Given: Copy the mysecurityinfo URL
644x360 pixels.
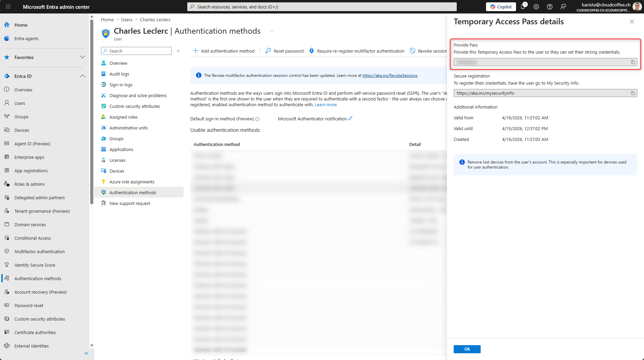Looking at the screenshot, I should click(633, 93).
